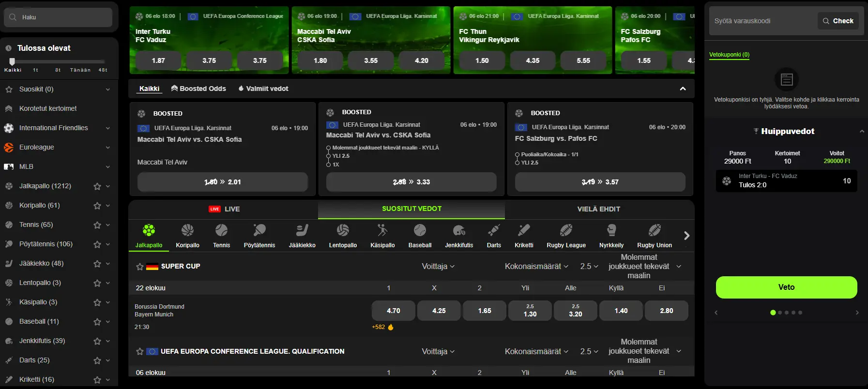Choose the Tennis ball sport icon
The width and height of the screenshot is (868, 389).
coord(221,230)
